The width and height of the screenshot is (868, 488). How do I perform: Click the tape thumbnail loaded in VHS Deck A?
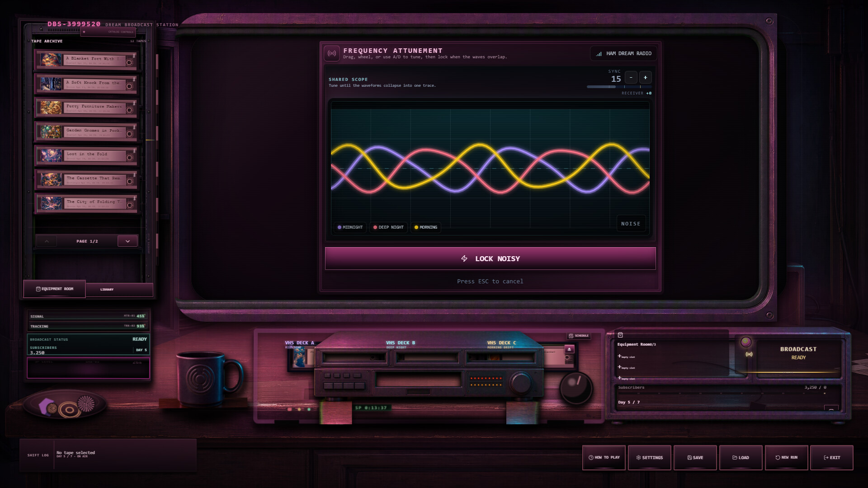300,357
